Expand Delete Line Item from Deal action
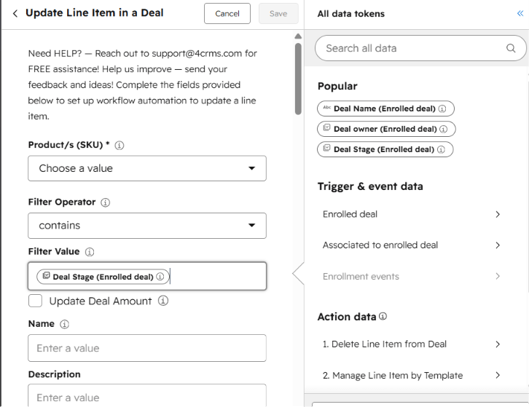The image size is (529, 407). click(x=411, y=344)
